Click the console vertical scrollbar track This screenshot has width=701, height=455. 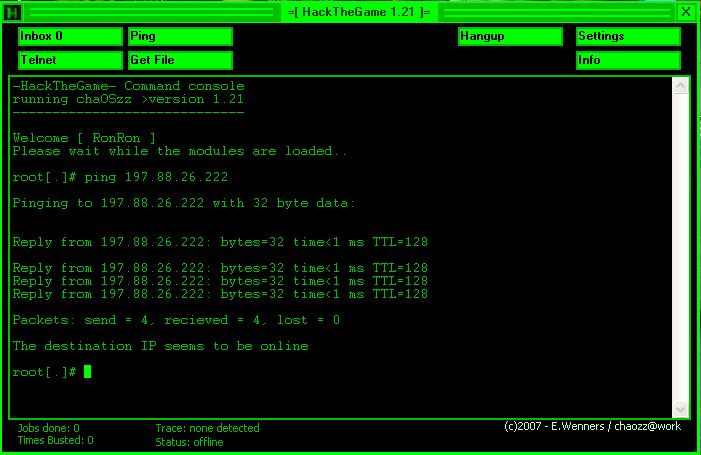point(682,250)
